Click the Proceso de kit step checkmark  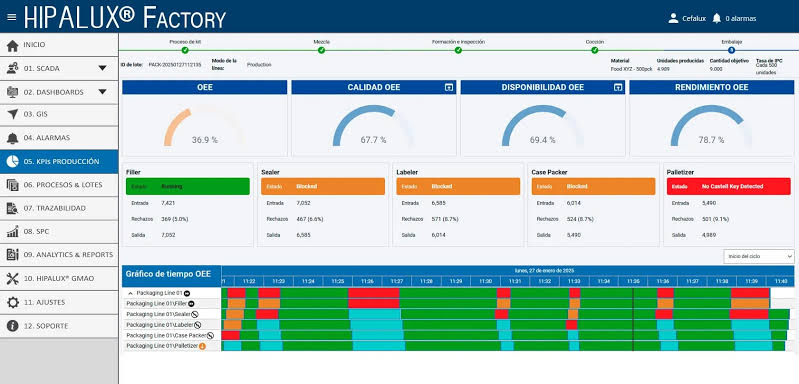tap(185, 50)
